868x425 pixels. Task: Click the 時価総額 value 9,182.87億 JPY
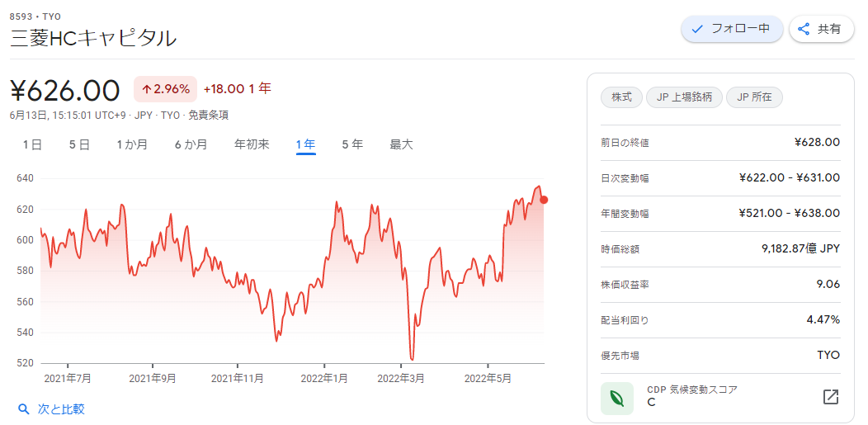coord(800,248)
